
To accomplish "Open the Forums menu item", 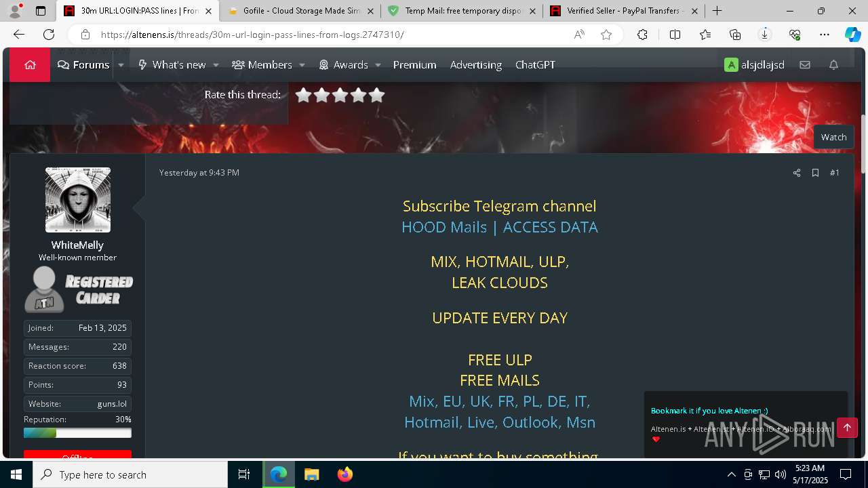I will pos(83,64).
